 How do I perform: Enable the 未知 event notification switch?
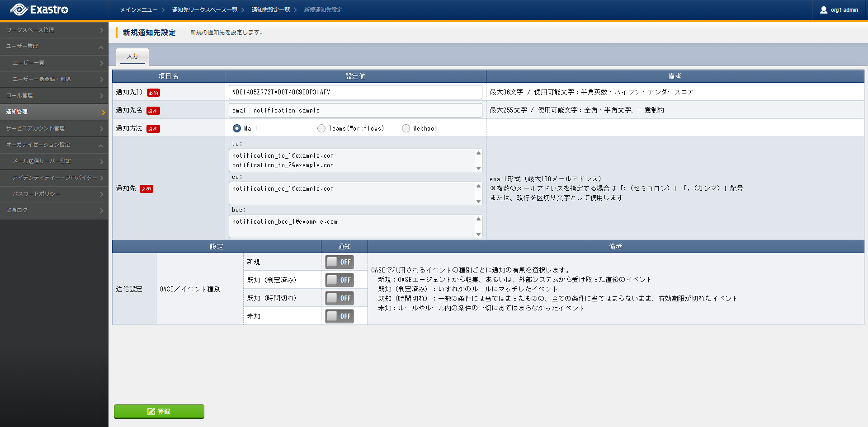[x=340, y=316]
